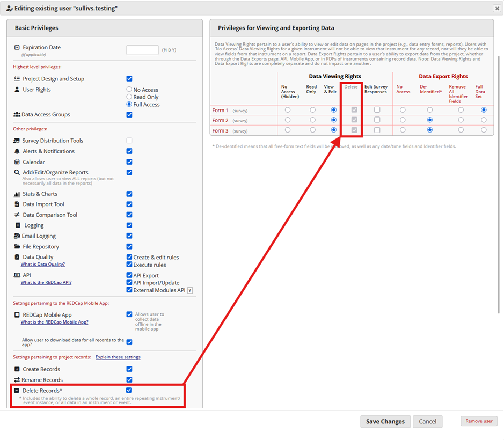
Task: Click the Data Comparison Tool not-equal icon
Action: (17, 215)
